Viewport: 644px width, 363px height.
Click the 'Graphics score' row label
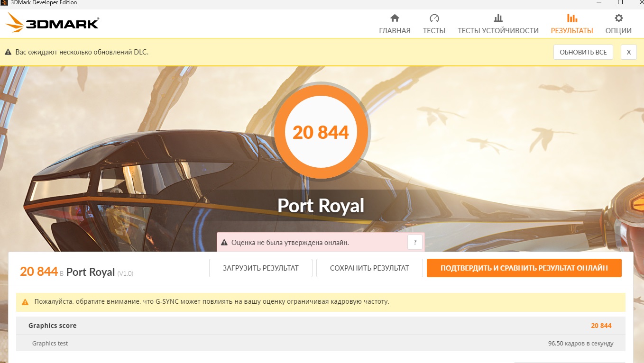coord(52,326)
